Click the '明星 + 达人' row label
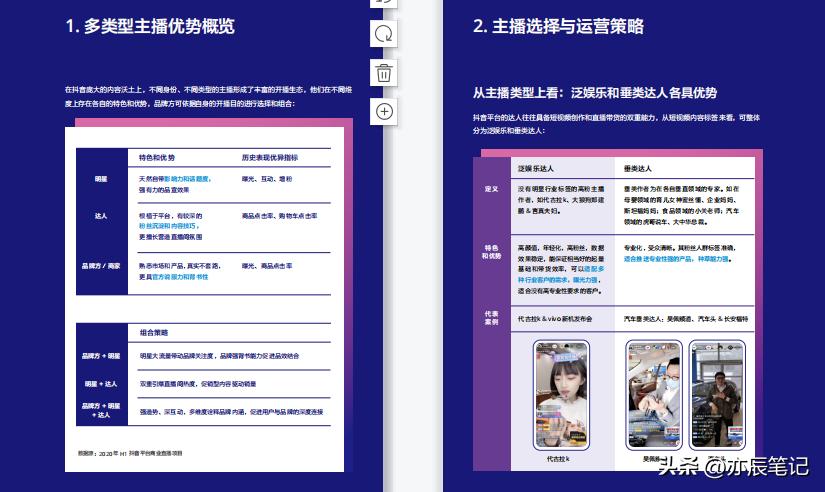 (101, 384)
